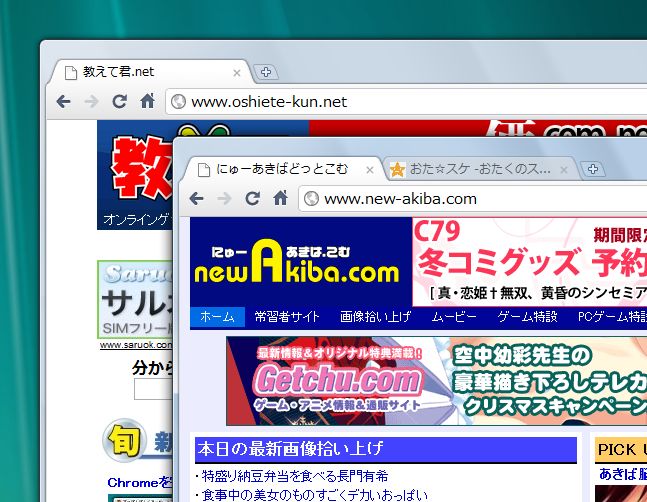Close the にゅーあきばどっとこむ tab
Viewport: 647px width, 502px height.
coord(370,170)
